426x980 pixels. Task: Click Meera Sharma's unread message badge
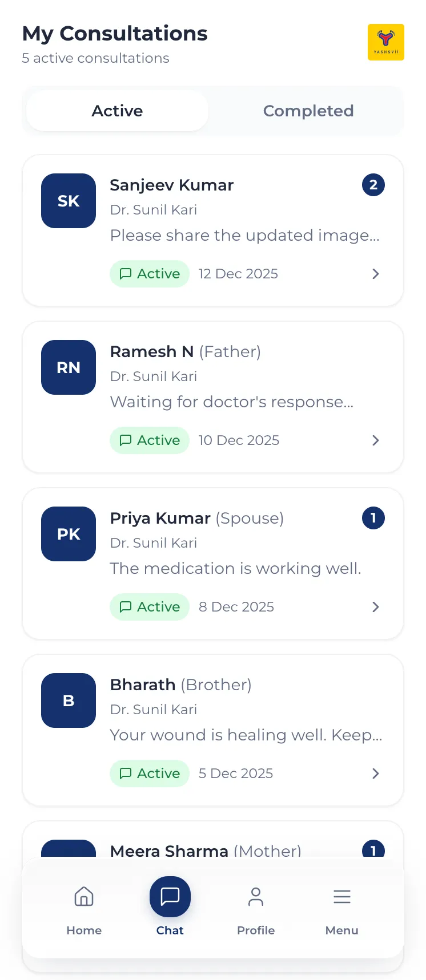tap(374, 851)
